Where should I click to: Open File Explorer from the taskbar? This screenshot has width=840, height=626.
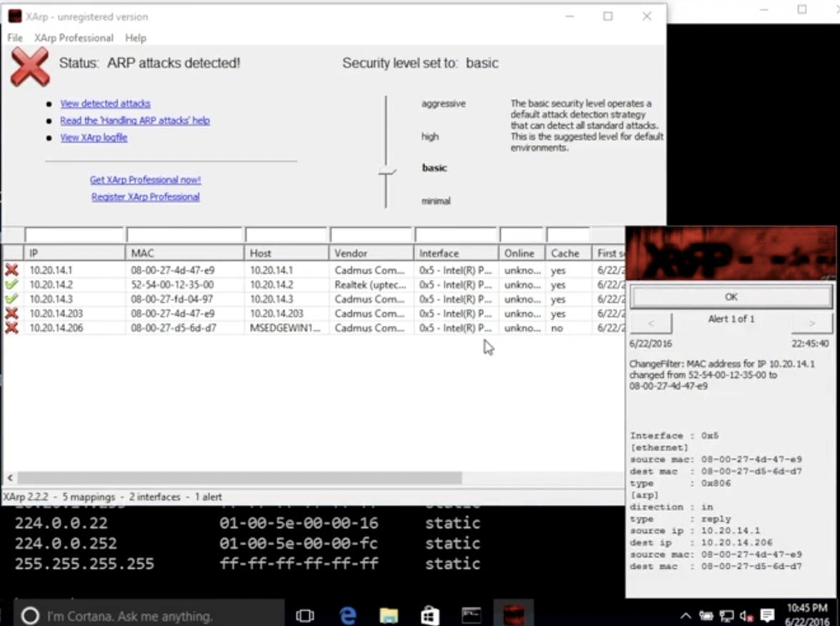389,616
